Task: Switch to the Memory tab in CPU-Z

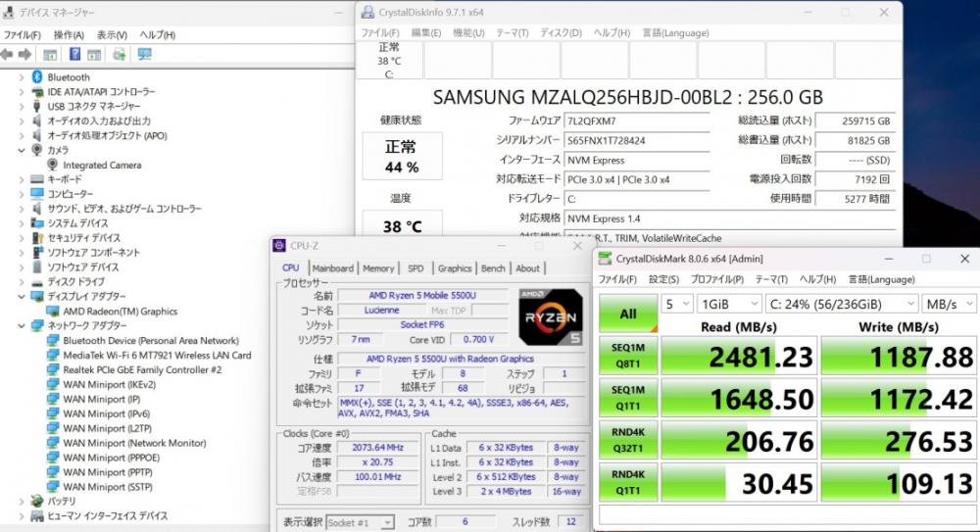Action: pos(378,268)
